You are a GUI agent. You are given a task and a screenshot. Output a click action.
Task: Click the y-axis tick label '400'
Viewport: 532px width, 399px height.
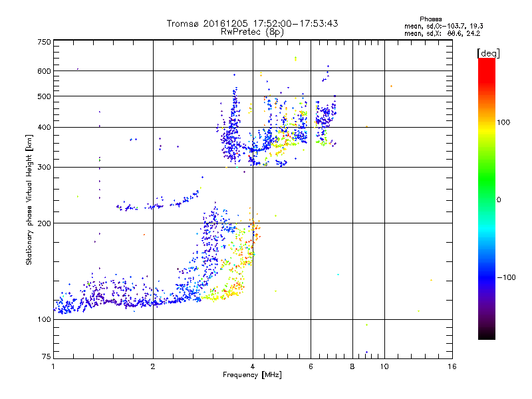[44, 128]
